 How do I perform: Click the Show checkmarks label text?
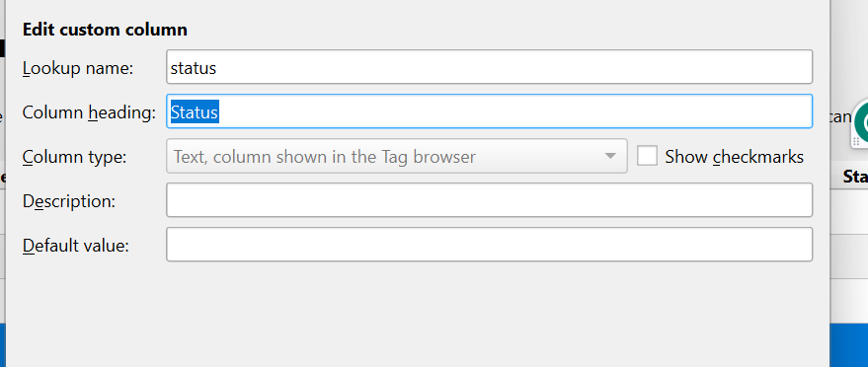click(734, 157)
